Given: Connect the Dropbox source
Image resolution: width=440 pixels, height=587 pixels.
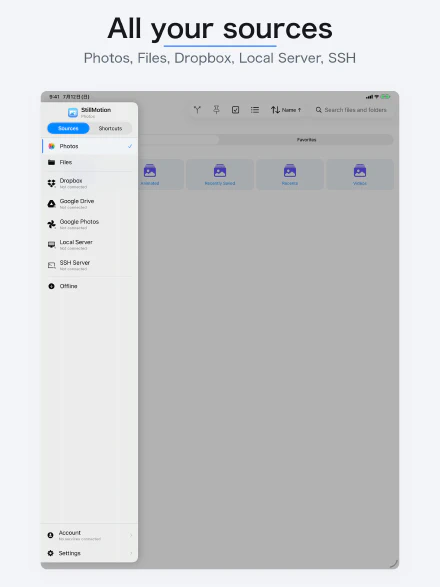Looking at the screenshot, I should point(89,183).
